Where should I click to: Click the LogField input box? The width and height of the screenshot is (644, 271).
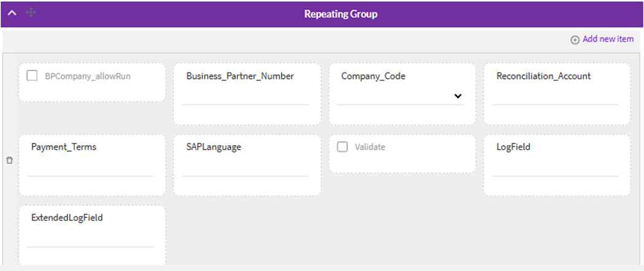click(555, 168)
